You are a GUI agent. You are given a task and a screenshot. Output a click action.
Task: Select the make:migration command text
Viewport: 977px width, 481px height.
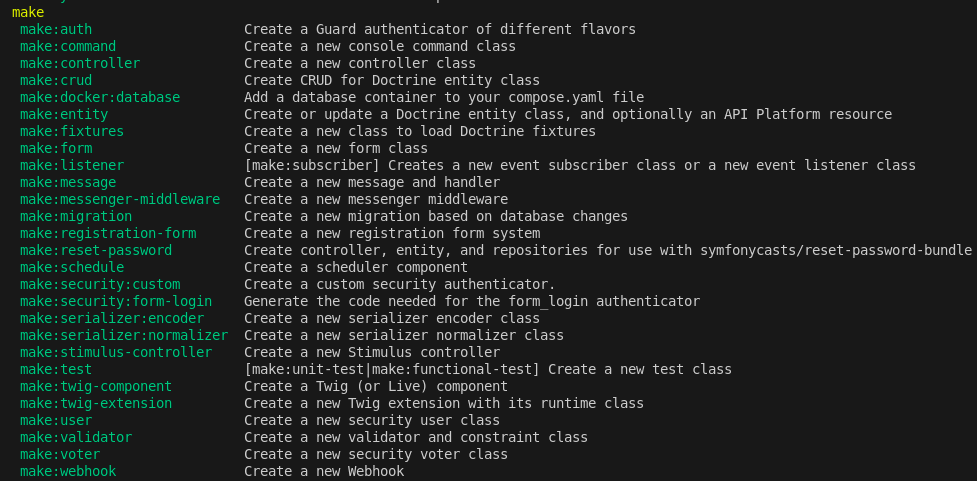click(x=75, y=217)
